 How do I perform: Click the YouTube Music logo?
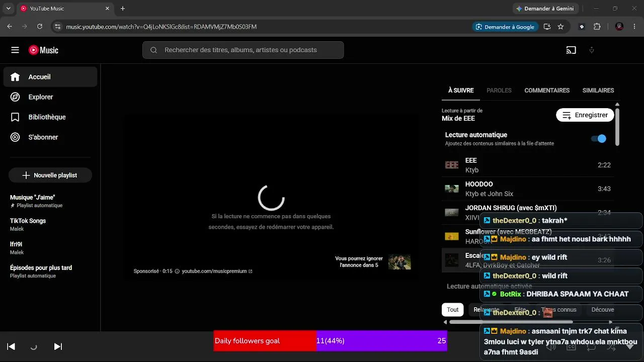[43, 50]
